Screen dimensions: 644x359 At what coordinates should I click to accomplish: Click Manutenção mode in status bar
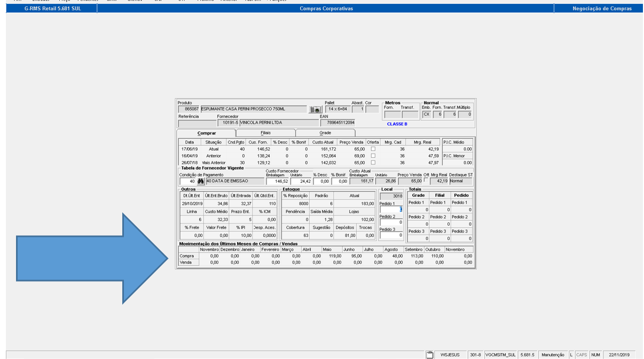coord(552,355)
